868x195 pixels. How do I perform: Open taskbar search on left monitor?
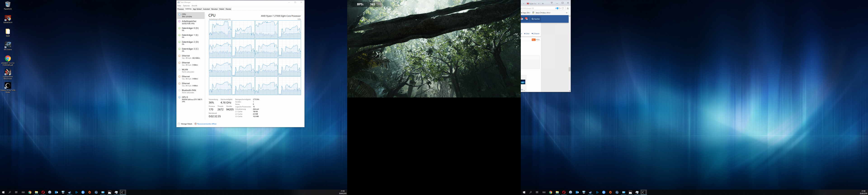click(10, 192)
